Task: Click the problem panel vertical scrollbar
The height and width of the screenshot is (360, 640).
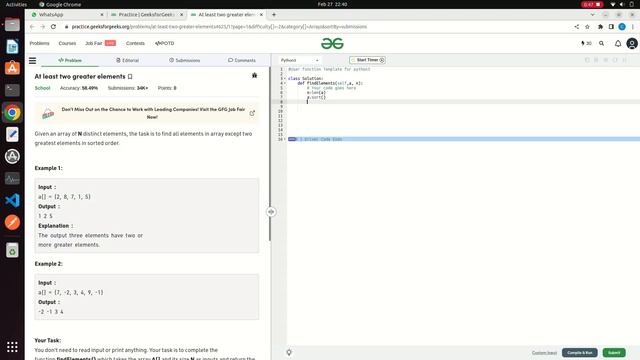Action: 269,153
